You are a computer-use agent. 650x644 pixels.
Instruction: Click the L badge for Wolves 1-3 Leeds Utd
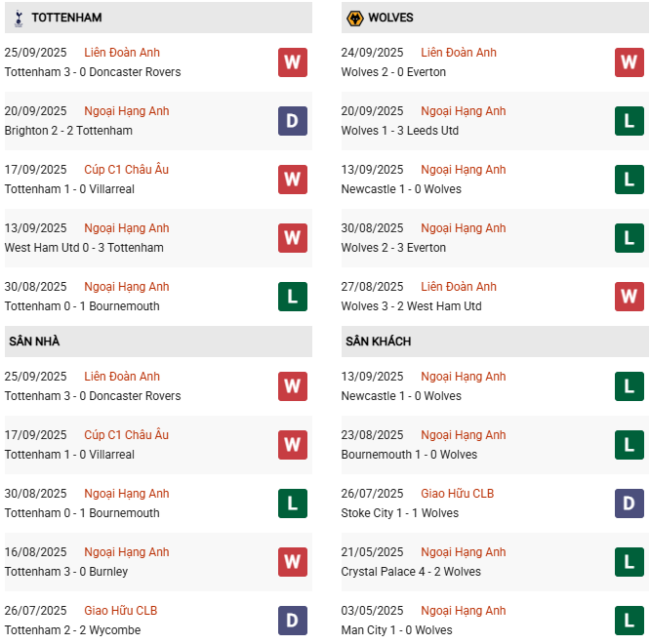(x=630, y=121)
